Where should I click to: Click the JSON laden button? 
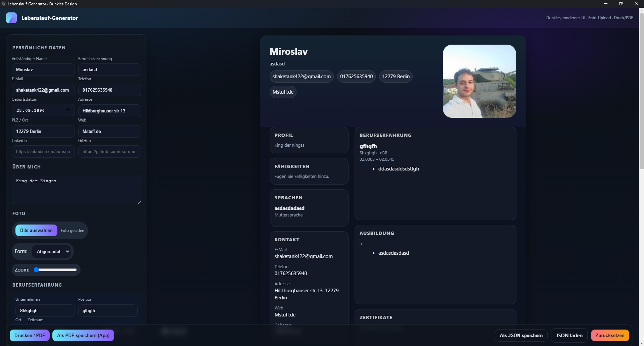(569, 335)
